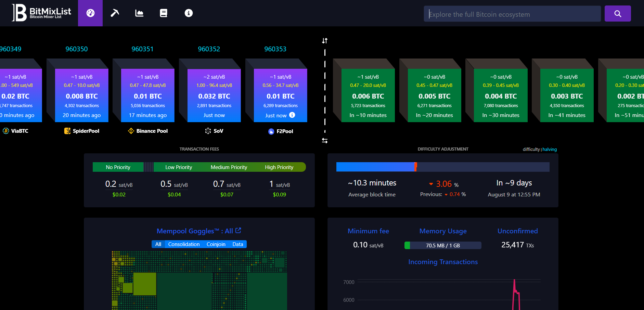The image size is (644, 310).
Task: Open Mempool Goggles external link icon
Action: [238, 231]
